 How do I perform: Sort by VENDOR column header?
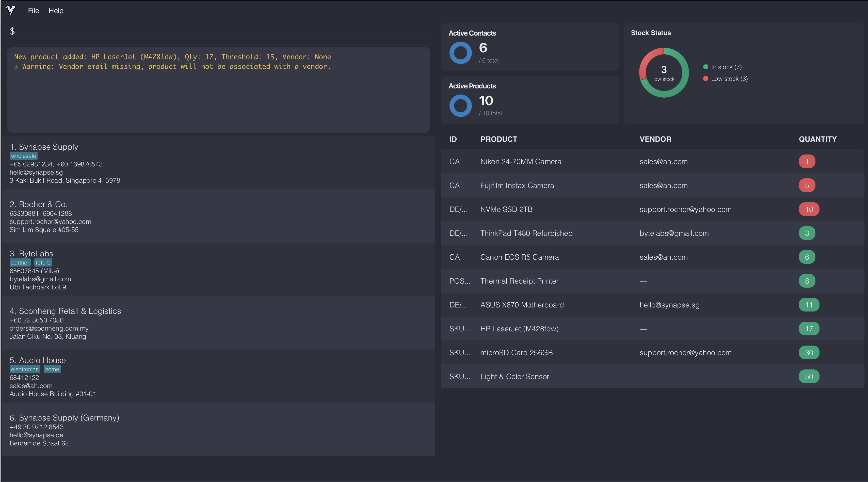655,139
